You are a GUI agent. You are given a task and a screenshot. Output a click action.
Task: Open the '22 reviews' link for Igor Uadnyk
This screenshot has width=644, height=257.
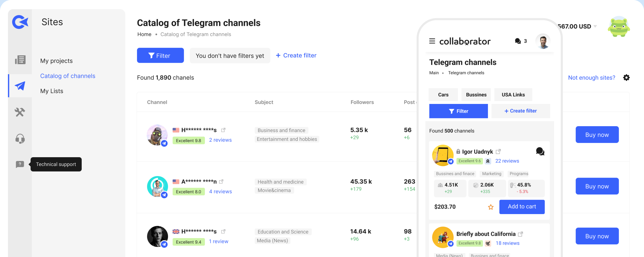pos(507,161)
